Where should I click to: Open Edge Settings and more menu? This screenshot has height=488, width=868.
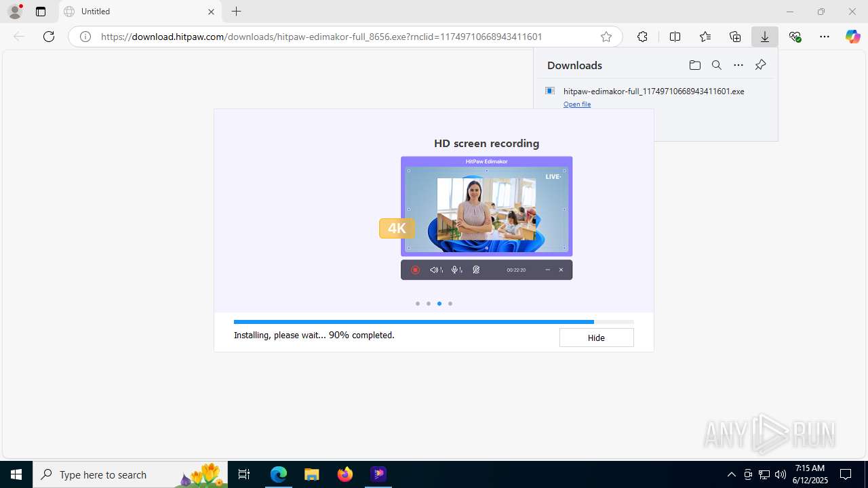click(825, 37)
